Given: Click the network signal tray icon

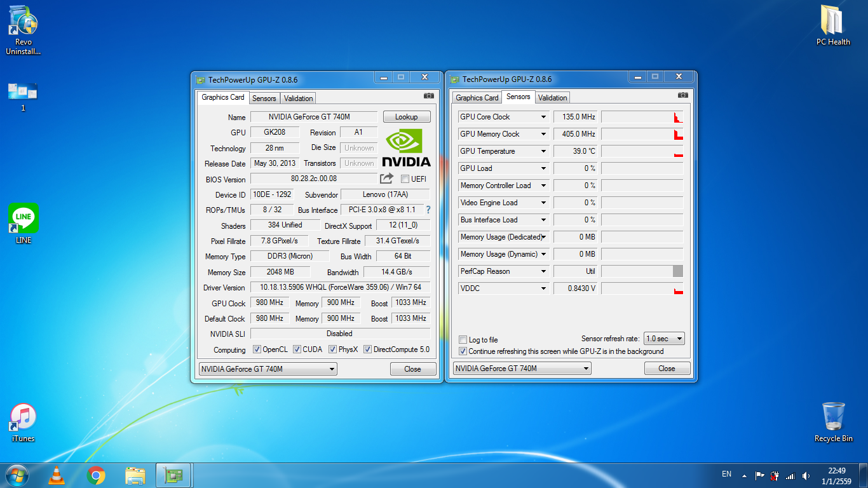Looking at the screenshot, I should point(790,476).
